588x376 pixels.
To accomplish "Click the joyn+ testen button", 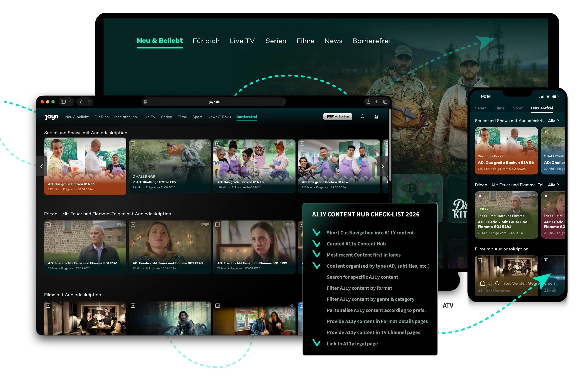I will 338,117.
